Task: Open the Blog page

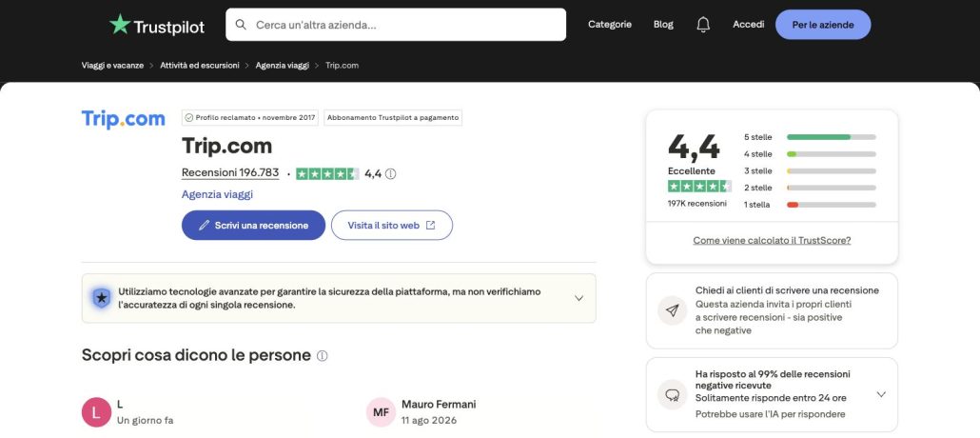Action: (663, 25)
